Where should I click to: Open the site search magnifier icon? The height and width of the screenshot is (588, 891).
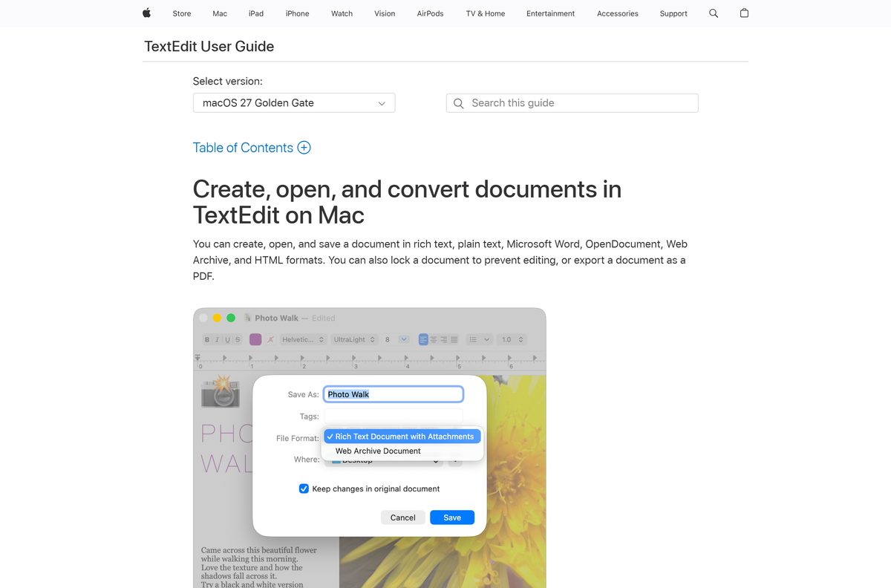(714, 13)
